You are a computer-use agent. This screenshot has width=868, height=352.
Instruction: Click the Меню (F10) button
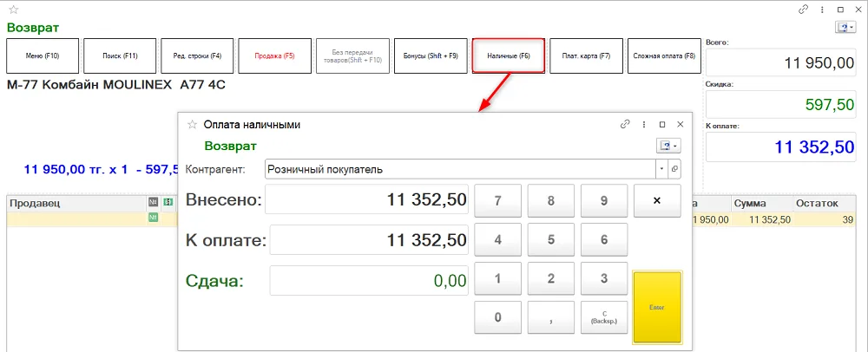(x=43, y=55)
